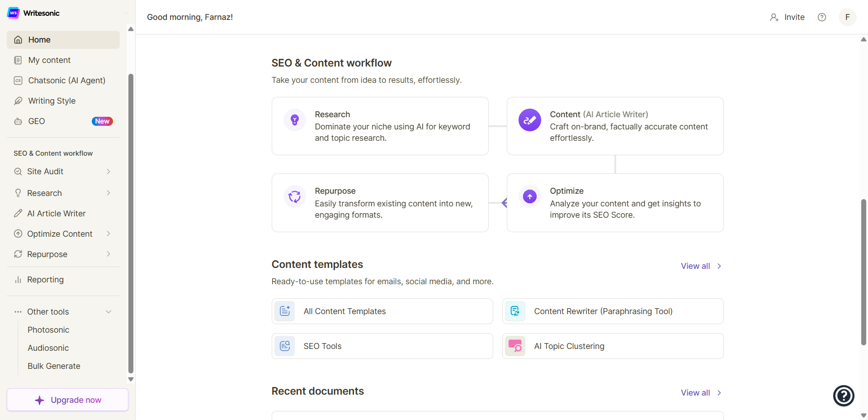Open the Repurpose workflow card description
The image size is (868, 420).
coord(394,209)
